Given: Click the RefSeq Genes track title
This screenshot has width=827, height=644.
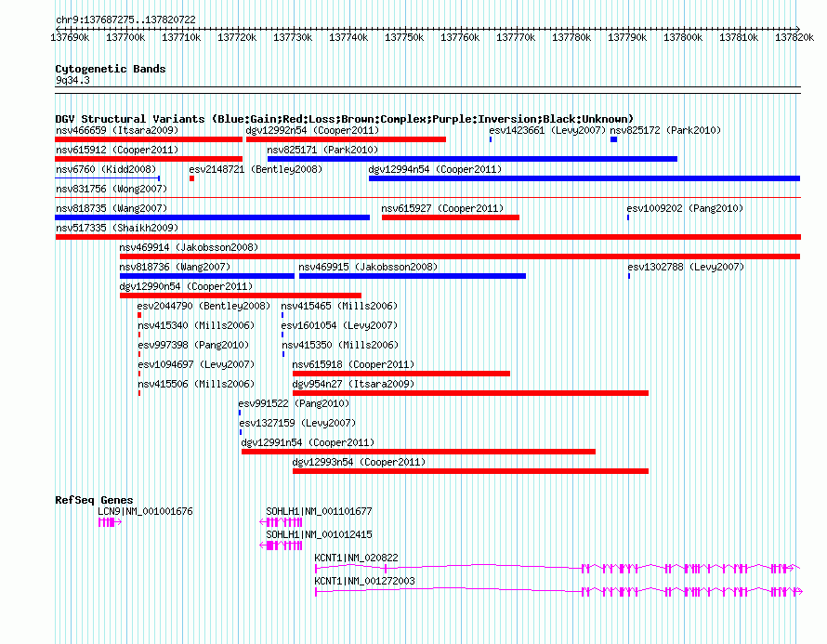Looking at the screenshot, I should click(x=94, y=499).
